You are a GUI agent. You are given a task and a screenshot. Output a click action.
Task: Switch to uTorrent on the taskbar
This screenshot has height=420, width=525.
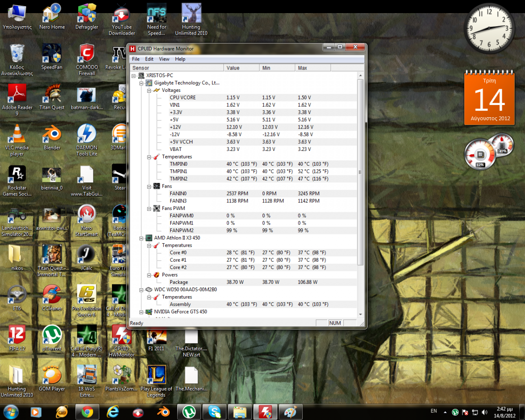pyautogui.click(x=189, y=412)
